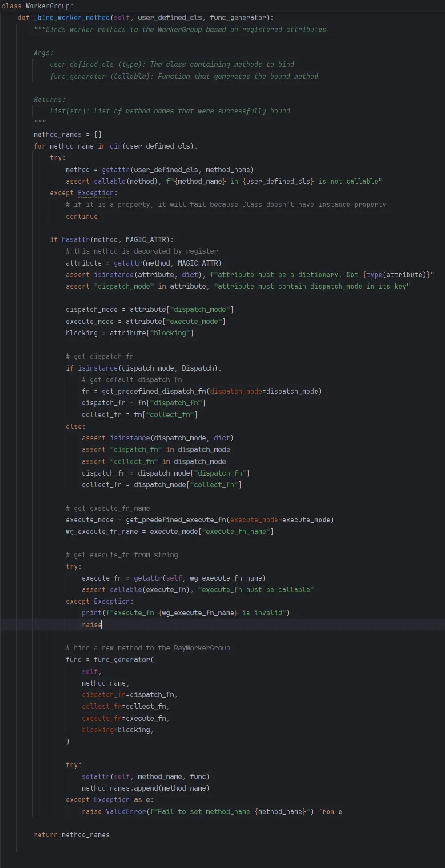Click line starting "wg_execute_fn_name = execute_mode"

click(x=170, y=531)
